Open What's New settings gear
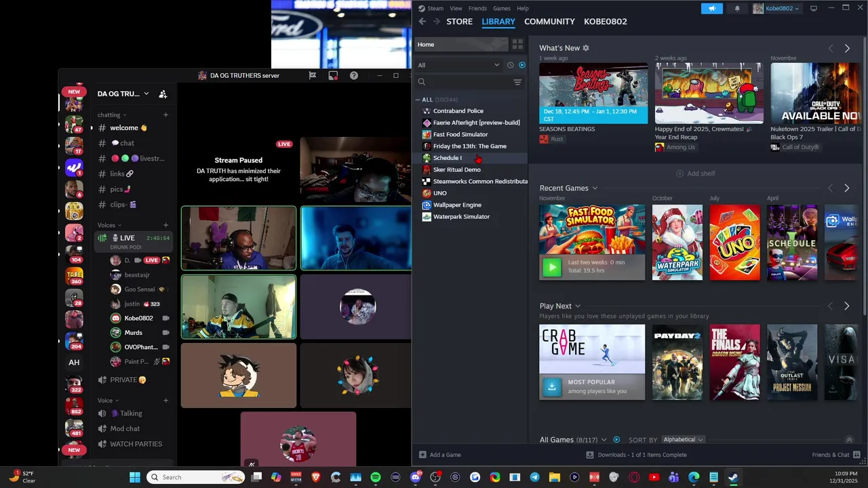This screenshot has height=488, width=868. pyautogui.click(x=586, y=48)
